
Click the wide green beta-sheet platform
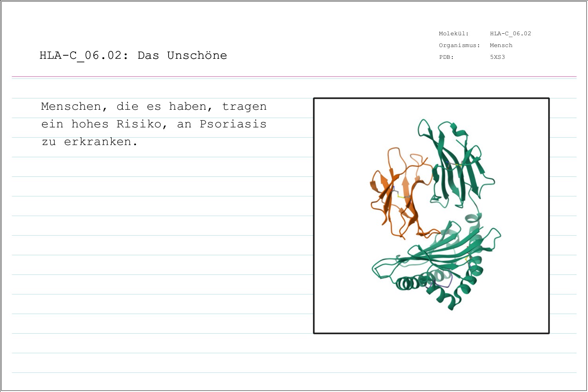[x=443, y=251]
